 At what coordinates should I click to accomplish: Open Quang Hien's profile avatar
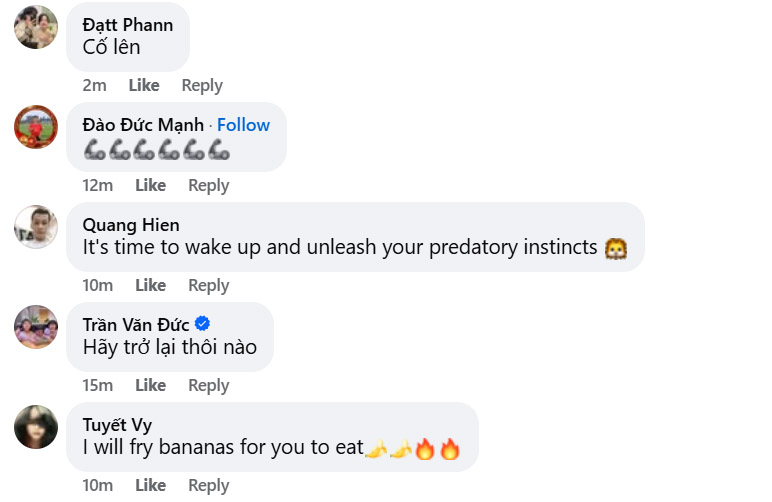(x=35, y=227)
